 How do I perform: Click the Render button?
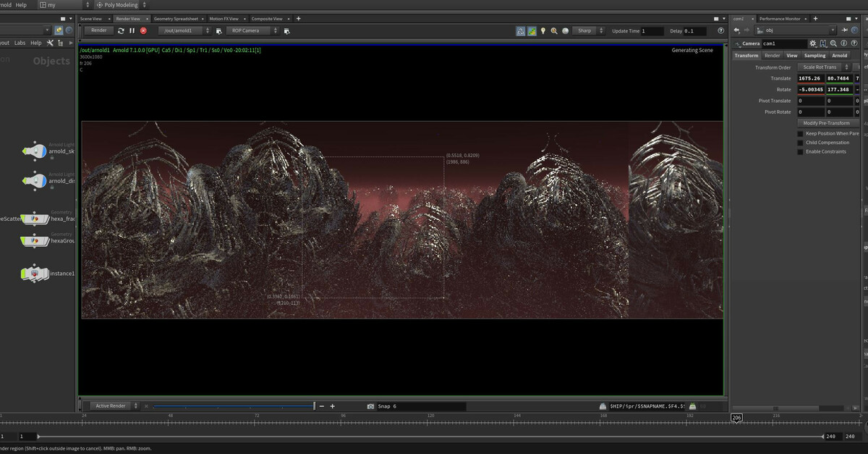tap(98, 30)
